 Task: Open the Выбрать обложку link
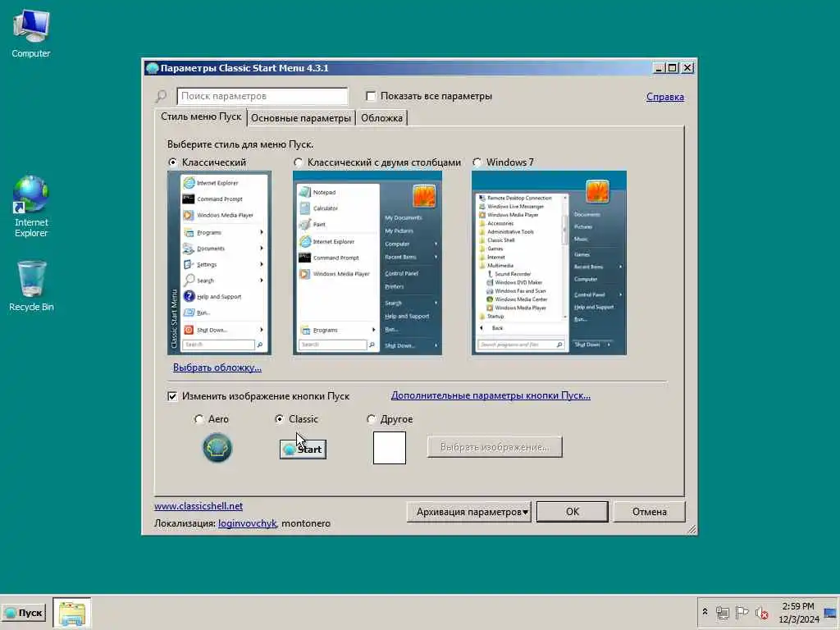[217, 367]
